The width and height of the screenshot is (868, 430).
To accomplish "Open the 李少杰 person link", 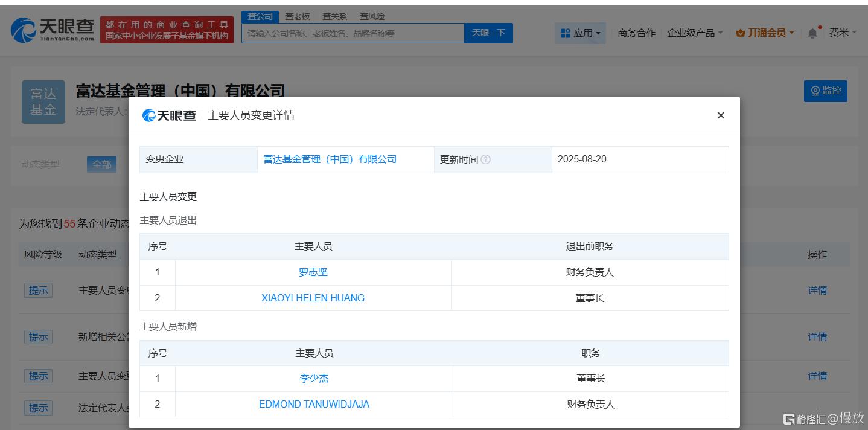I will tap(314, 379).
